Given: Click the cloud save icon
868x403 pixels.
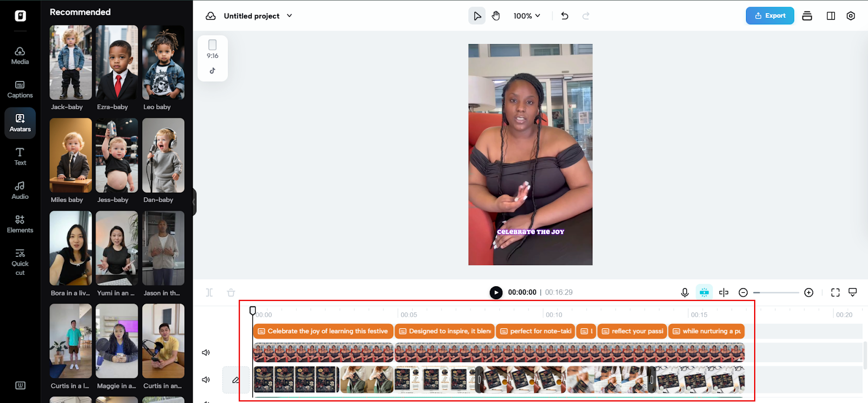Looking at the screenshot, I should (x=210, y=16).
